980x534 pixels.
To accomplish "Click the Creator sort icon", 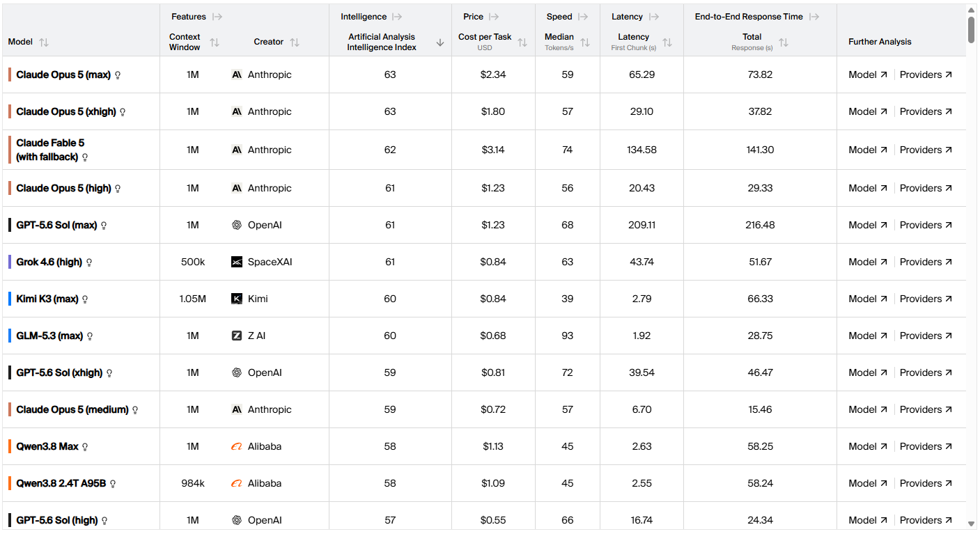I will click(x=295, y=42).
